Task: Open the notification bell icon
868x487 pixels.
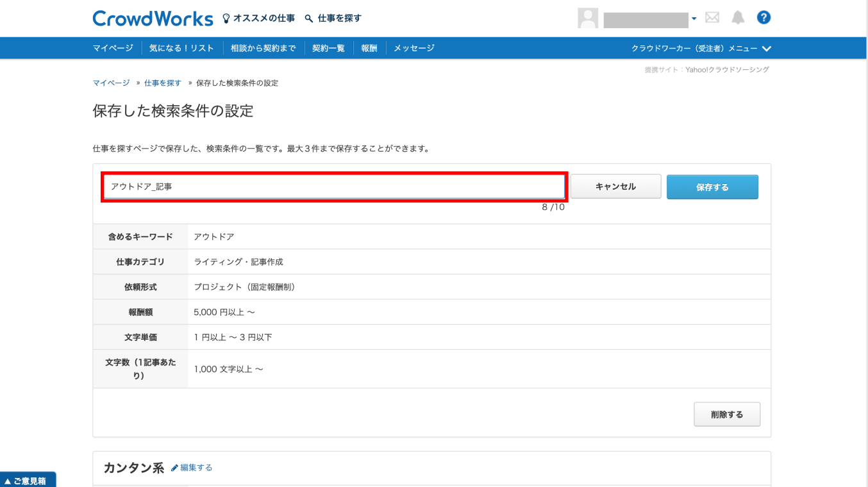Action: (739, 18)
